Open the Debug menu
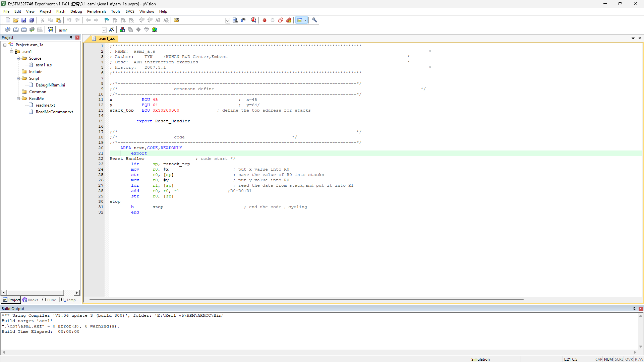Screen dimensions: 644x362 click(76, 11)
